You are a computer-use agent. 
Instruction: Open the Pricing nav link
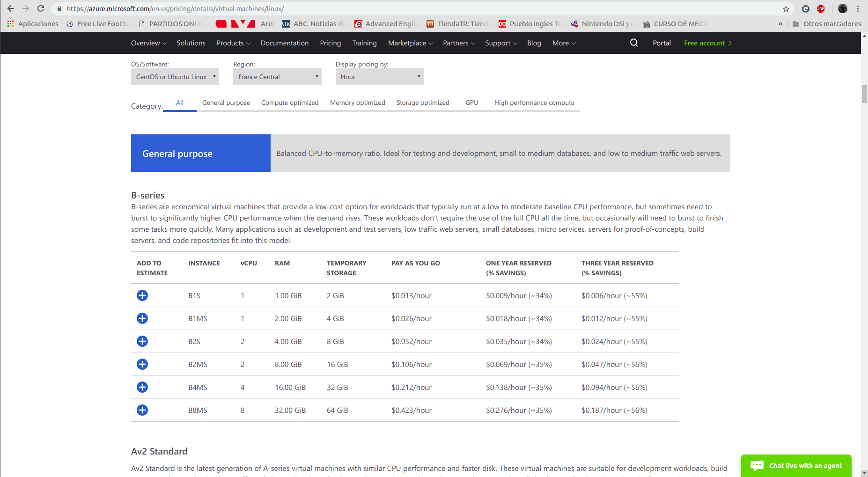point(331,43)
